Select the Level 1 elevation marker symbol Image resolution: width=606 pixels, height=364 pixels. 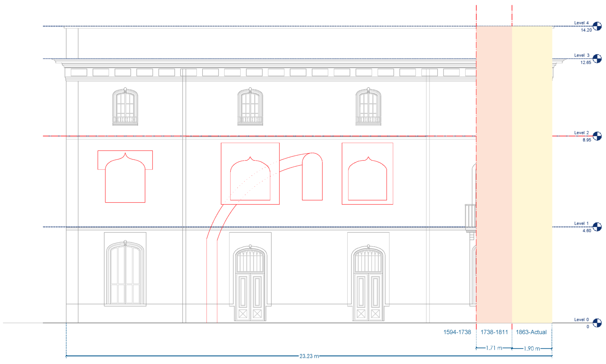click(597, 227)
